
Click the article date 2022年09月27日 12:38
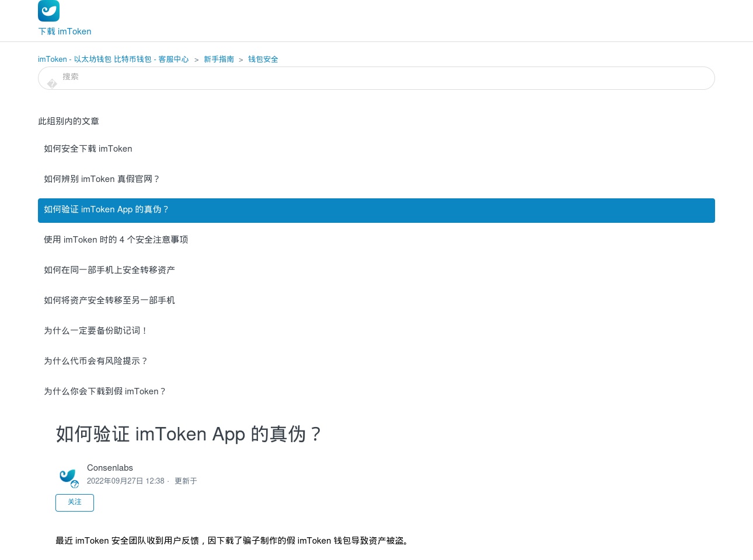125,481
